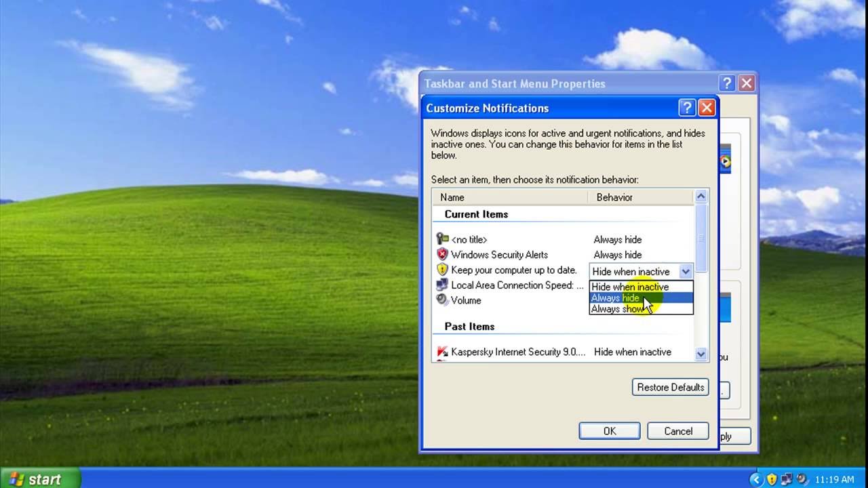Choose 'Hide when inactive' from the dropdown list

coord(641,287)
